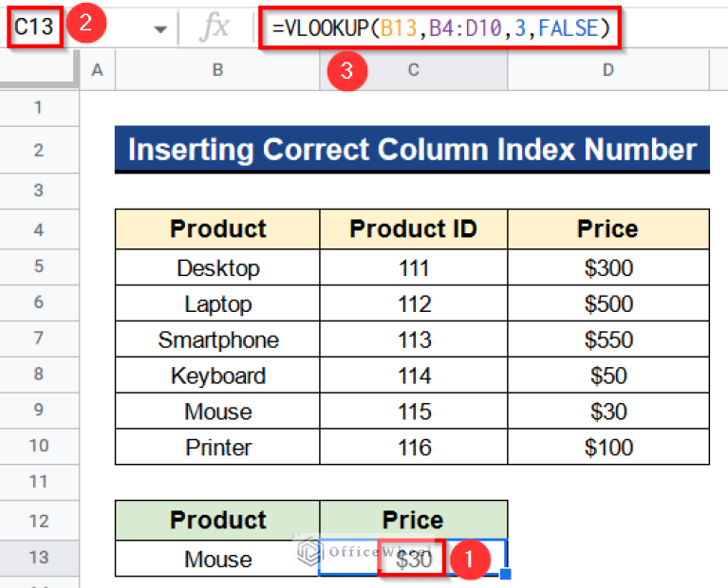Viewport: 728px width, 588px height.
Task: Select the Desktop product cell
Action: 217,267
